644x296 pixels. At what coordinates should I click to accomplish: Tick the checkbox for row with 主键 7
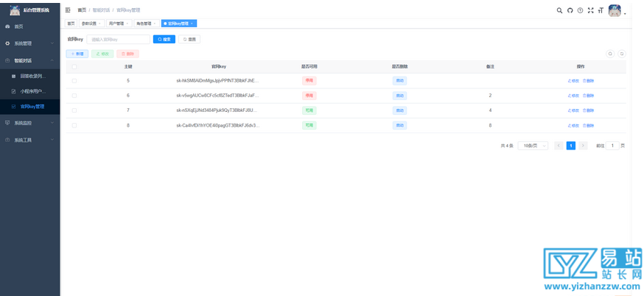pyautogui.click(x=74, y=110)
